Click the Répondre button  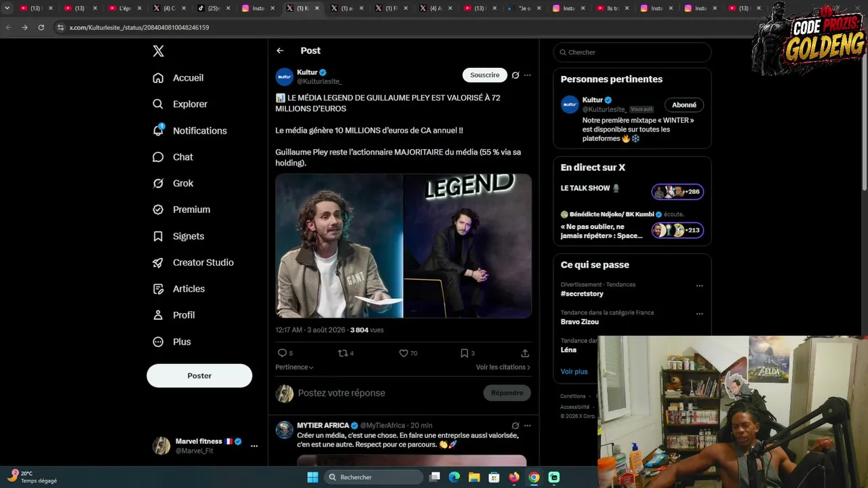[x=507, y=393]
